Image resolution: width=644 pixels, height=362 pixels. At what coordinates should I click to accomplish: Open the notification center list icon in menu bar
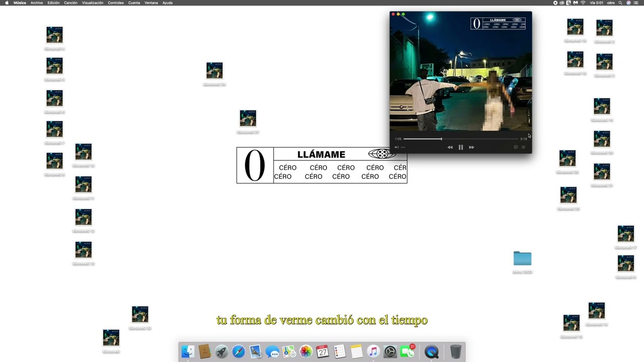(x=636, y=3)
